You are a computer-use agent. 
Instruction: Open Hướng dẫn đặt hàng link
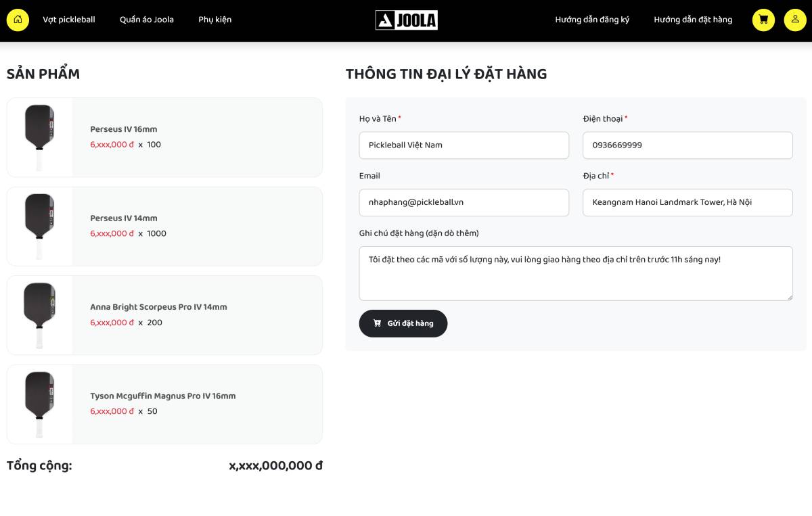point(693,20)
